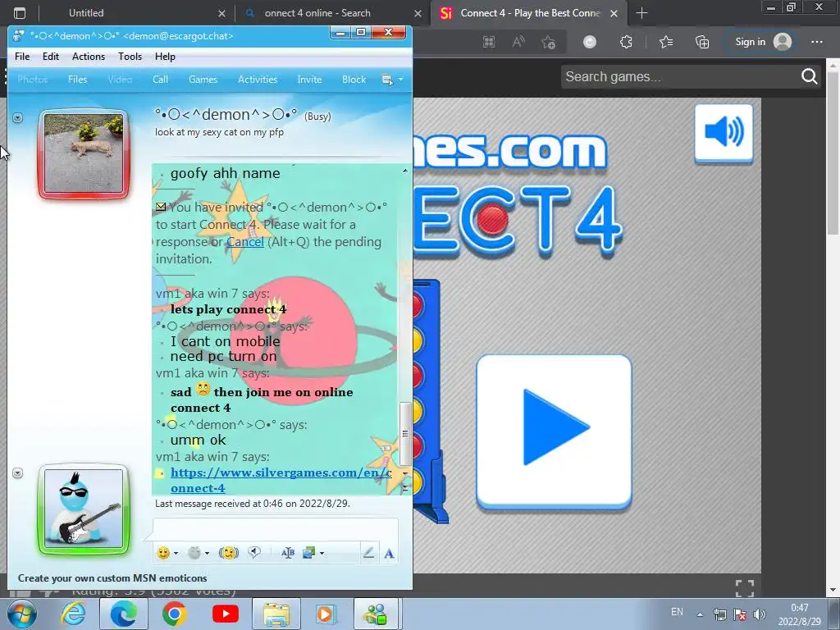Start a Call from the chat toolbar

[160, 80]
